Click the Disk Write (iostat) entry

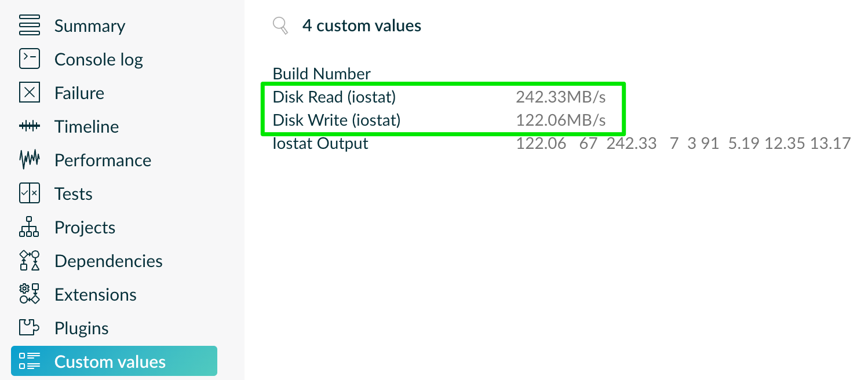pos(337,120)
